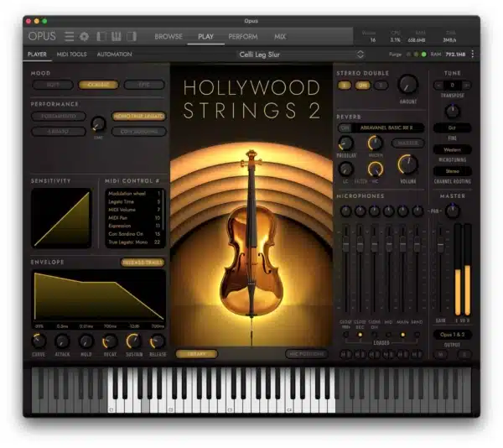Toggle Portamento performance mode
Viewport: 503px width, 448px height.
click(59, 116)
